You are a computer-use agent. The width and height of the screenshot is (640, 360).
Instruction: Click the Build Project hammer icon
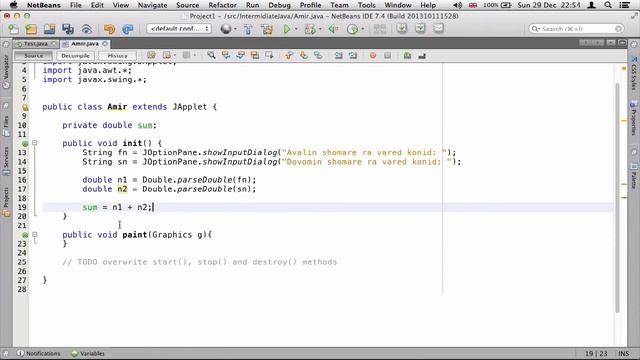[x=248, y=29]
